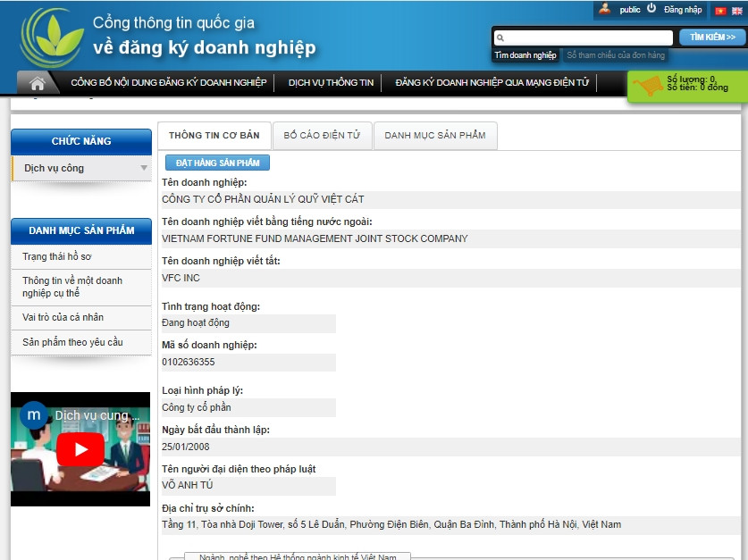Play the YouTube video with red play button
This screenshot has width=748, height=560.
pos(80,449)
